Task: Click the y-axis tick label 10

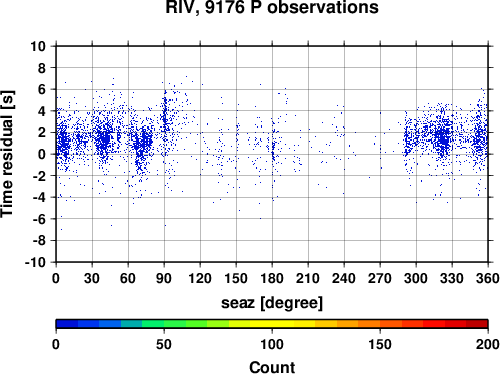Action: [38, 46]
